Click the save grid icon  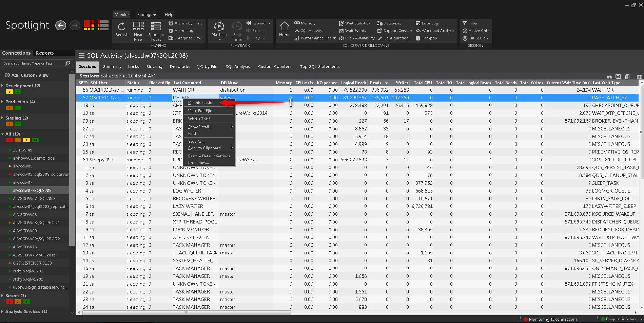[618, 77]
